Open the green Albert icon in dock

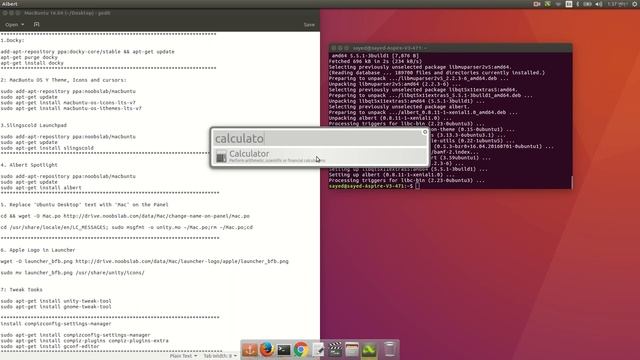(x=369, y=350)
